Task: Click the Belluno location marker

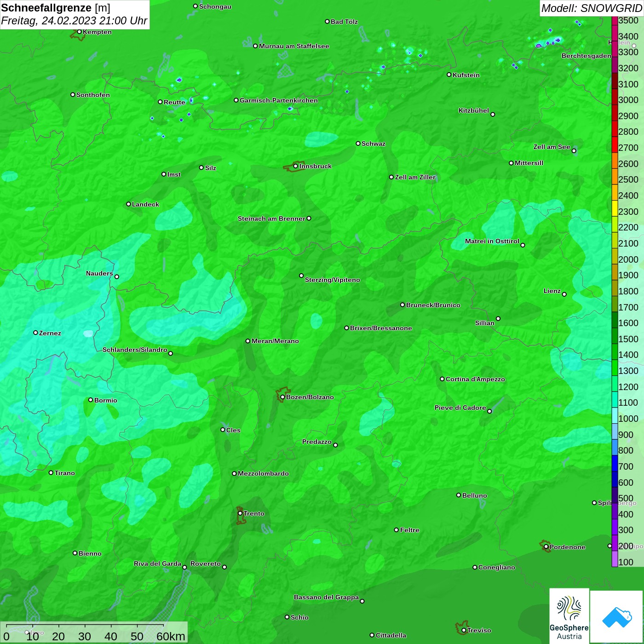Action: coord(459,495)
